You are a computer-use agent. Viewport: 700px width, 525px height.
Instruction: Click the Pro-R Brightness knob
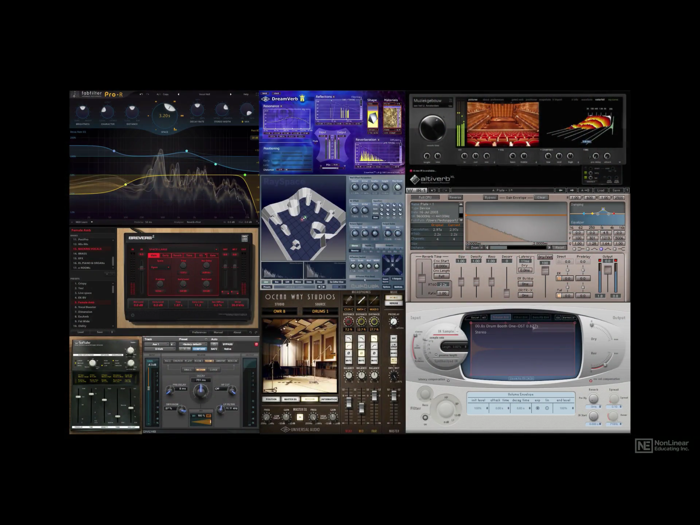[82, 111]
